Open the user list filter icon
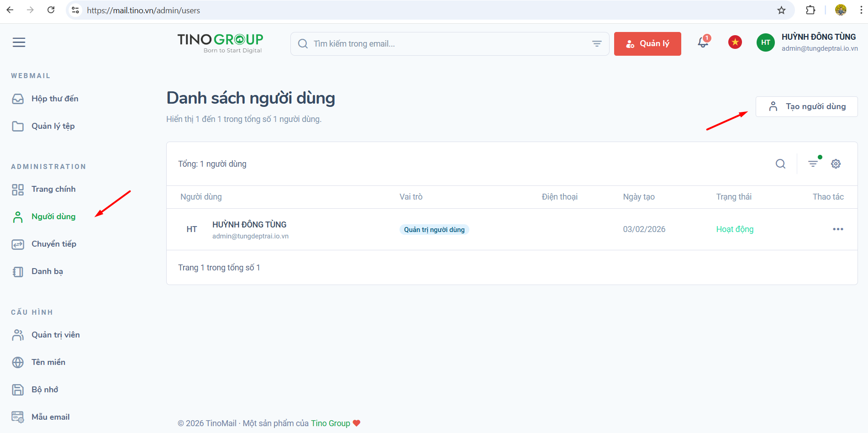868x433 pixels. click(x=813, y=164)
